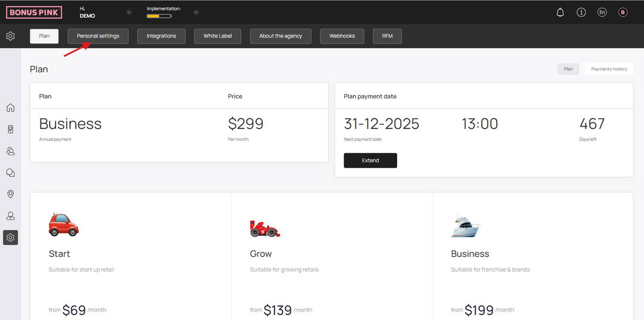Expand the Implementation progress dropdown

196,12
